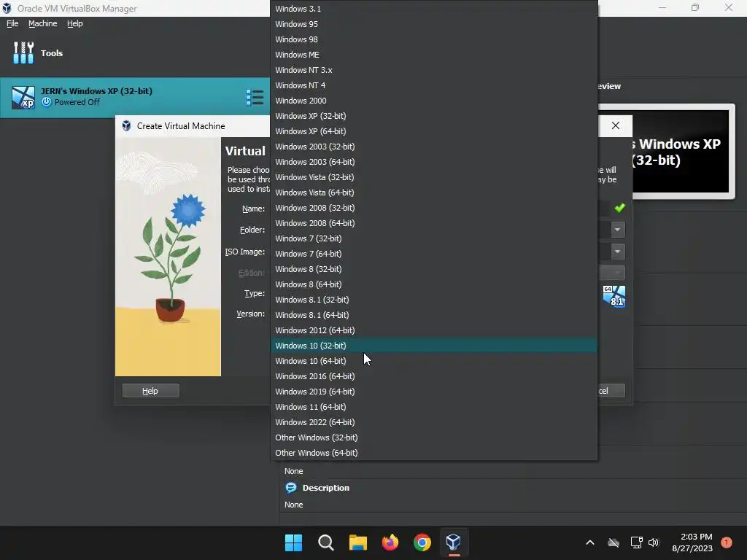Screen dimensions: 747x560
Task: Open network status tray icon
Action: tap(636, 542)
